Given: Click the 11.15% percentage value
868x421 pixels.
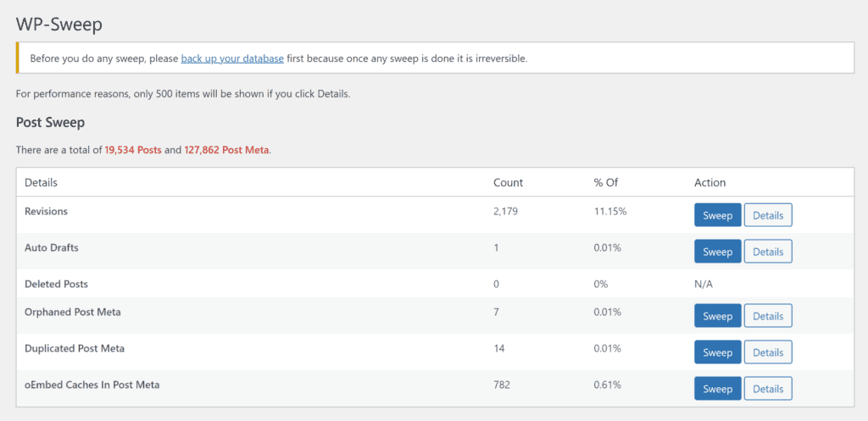Looking at the screenshot, I should pyautogui.click(x=610, y=211).
